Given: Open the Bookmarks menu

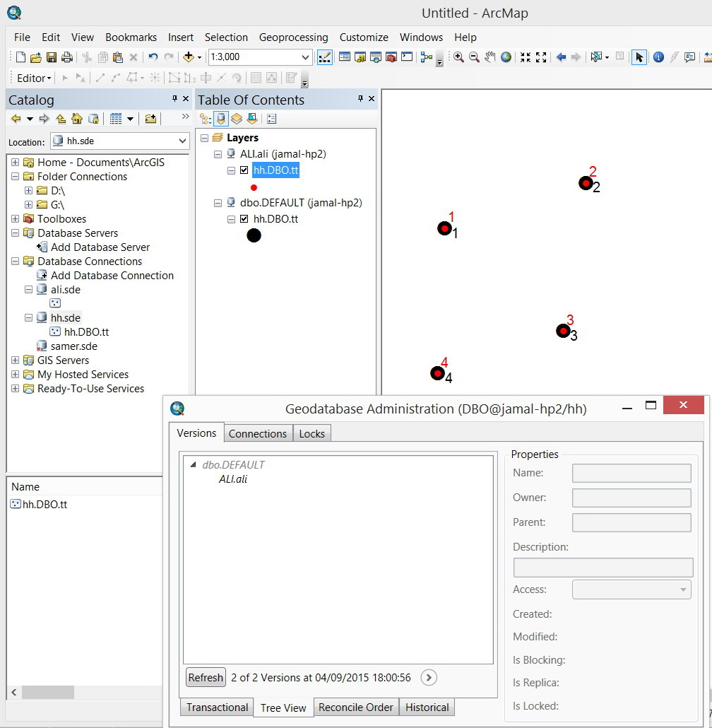Looking at the screenshot, I should (x=131, y=37).
